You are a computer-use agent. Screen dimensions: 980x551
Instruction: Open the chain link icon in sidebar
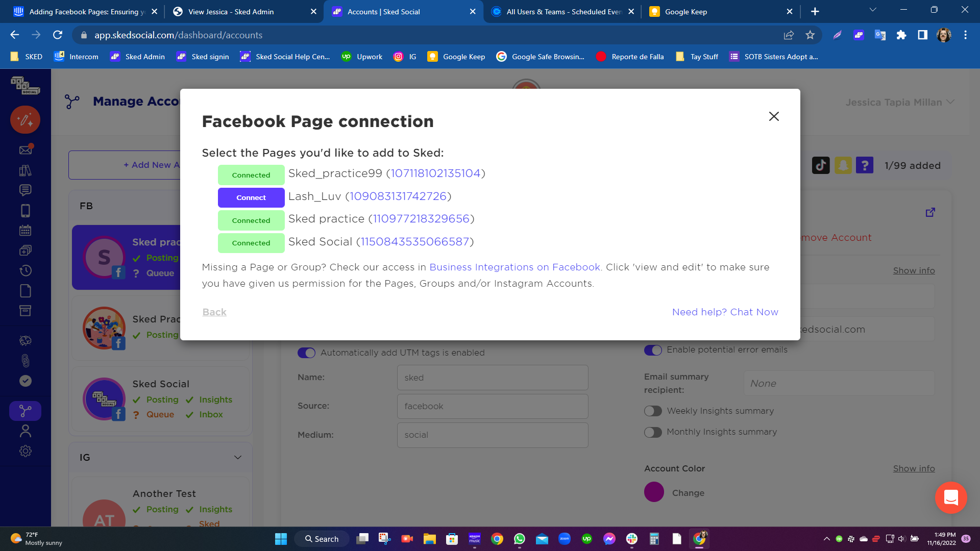[x=25, y=361]
